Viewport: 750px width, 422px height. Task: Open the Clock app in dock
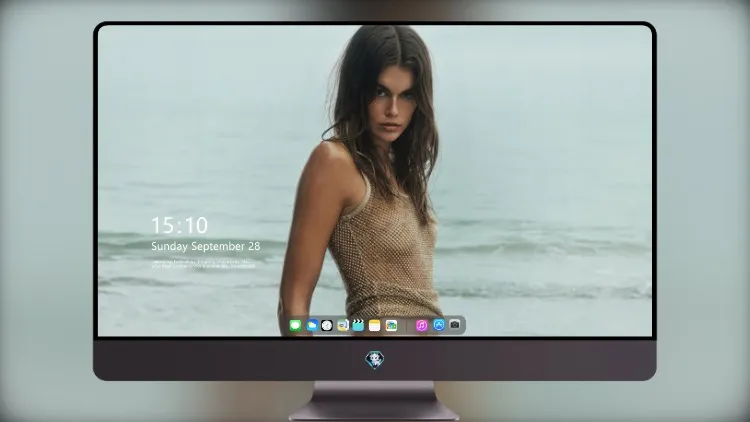(327, 325)
